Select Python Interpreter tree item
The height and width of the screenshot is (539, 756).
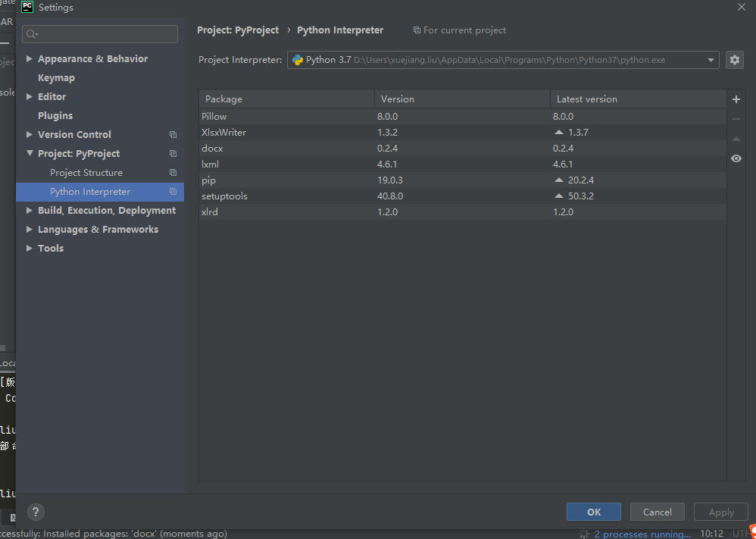click(100, 192)
